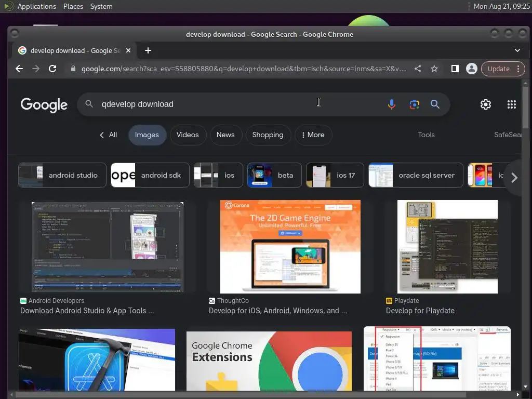532x399 pixels.
Task: Go to the Google homepage logo
Action: click(x=44, y=105)
